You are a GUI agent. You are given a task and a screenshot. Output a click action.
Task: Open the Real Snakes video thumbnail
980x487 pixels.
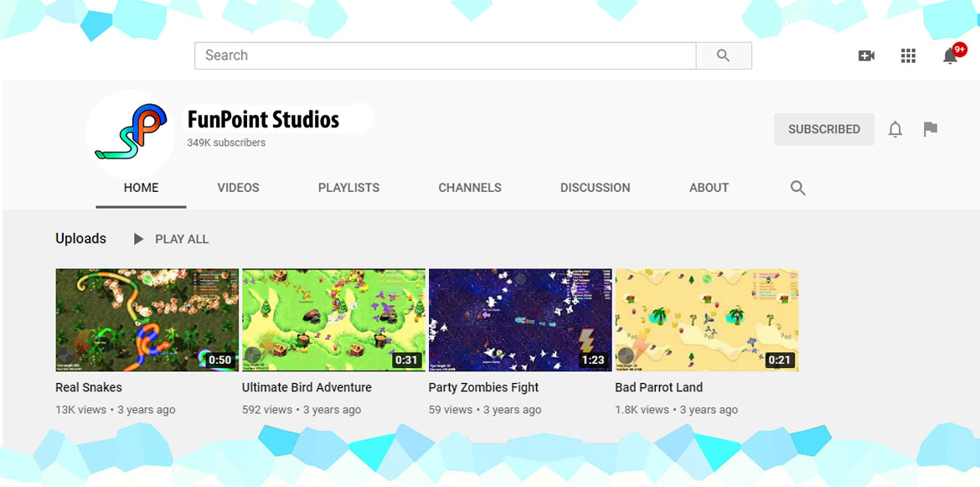pos(147,320)
